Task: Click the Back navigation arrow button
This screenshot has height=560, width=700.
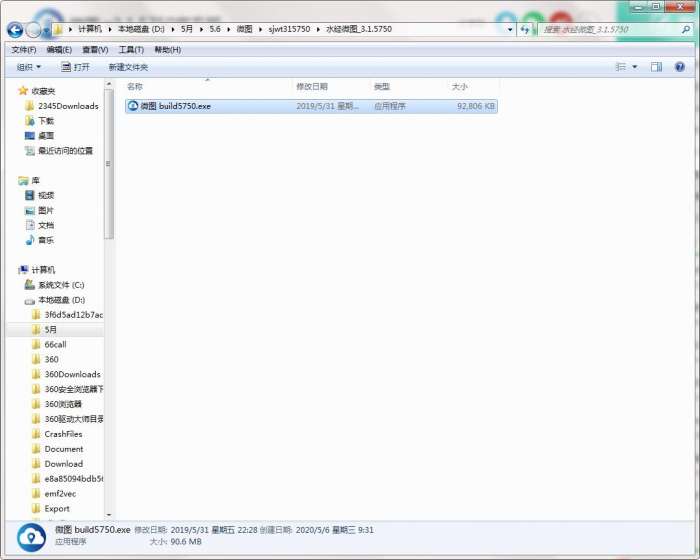Action: [x=15, y=30]
